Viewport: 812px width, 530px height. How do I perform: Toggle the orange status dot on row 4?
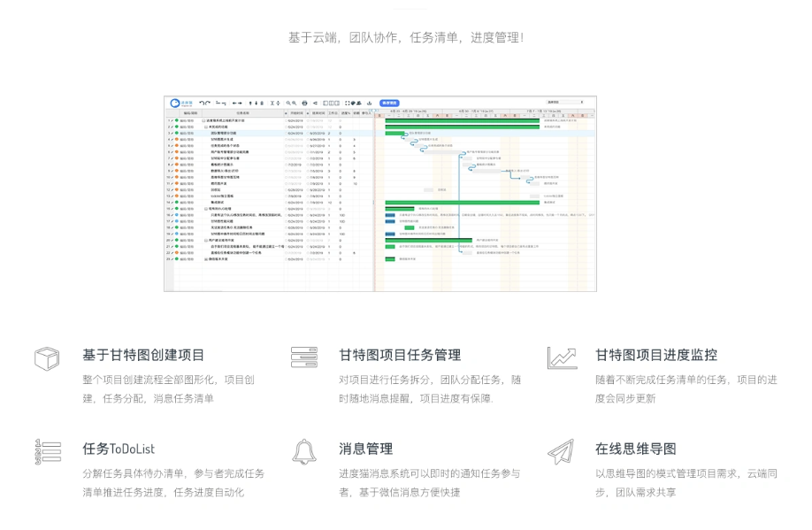tap(177, 140)
